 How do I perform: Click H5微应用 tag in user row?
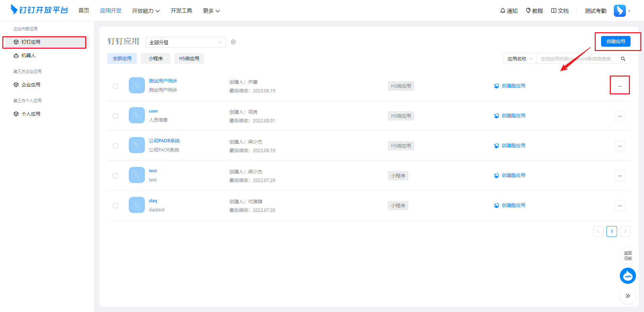click(401, 116)
